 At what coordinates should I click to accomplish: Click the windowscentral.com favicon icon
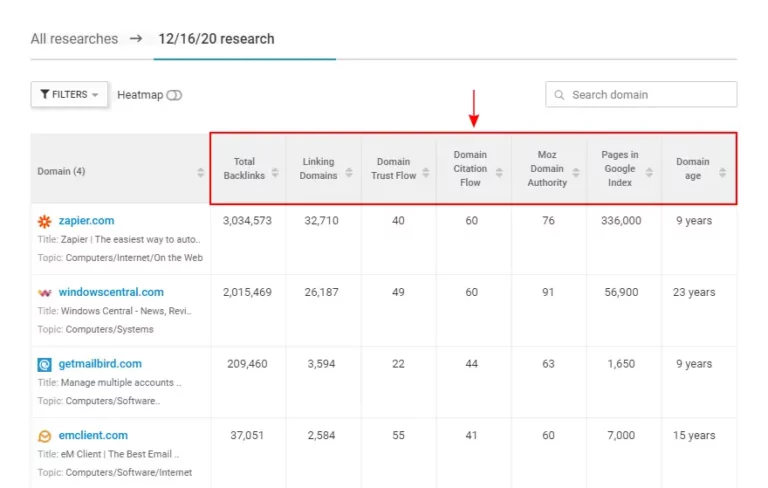coord(45,293)
